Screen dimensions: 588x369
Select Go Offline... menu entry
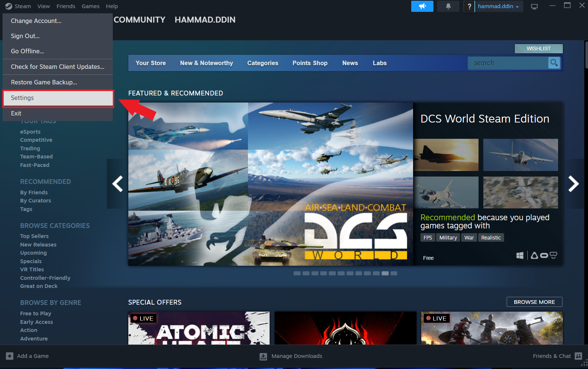coord(58,51)
